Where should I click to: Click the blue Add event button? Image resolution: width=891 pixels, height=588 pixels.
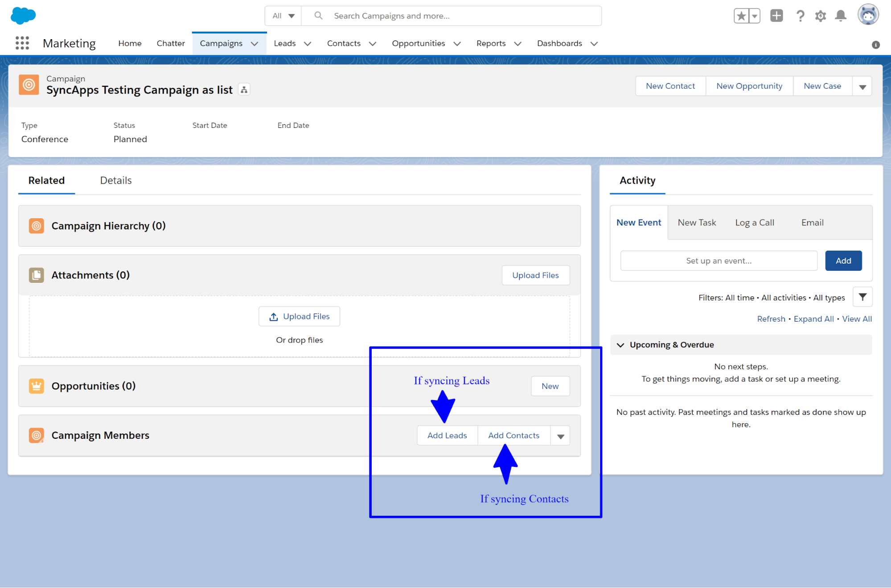[x=843, y=261]
